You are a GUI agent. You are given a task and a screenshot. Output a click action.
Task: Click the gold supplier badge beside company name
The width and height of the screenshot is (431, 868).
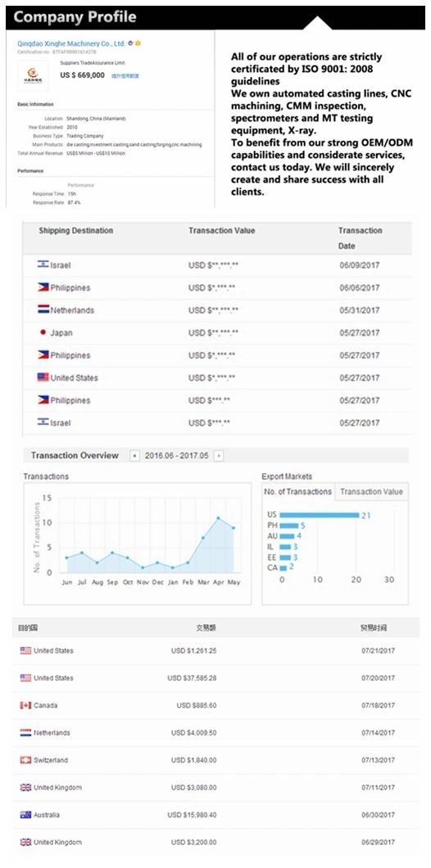(x=138, y=43)
